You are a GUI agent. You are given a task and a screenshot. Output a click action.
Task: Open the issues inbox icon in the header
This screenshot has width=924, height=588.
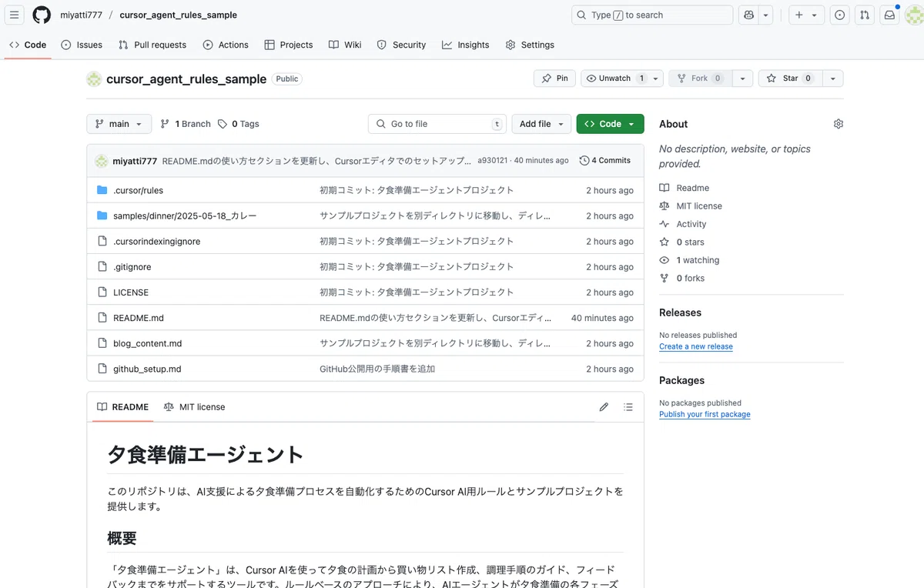click(x=839, y=15)
